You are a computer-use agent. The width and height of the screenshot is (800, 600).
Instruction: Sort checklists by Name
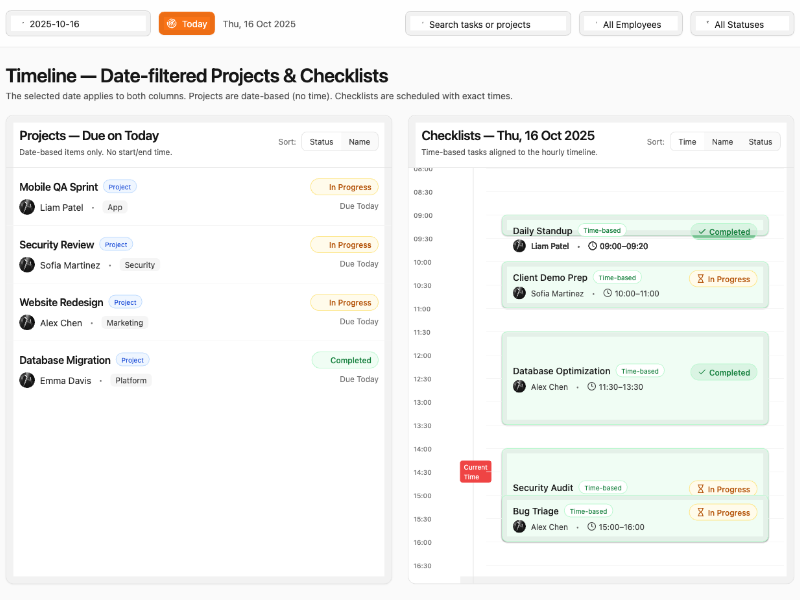pos(722,142)
